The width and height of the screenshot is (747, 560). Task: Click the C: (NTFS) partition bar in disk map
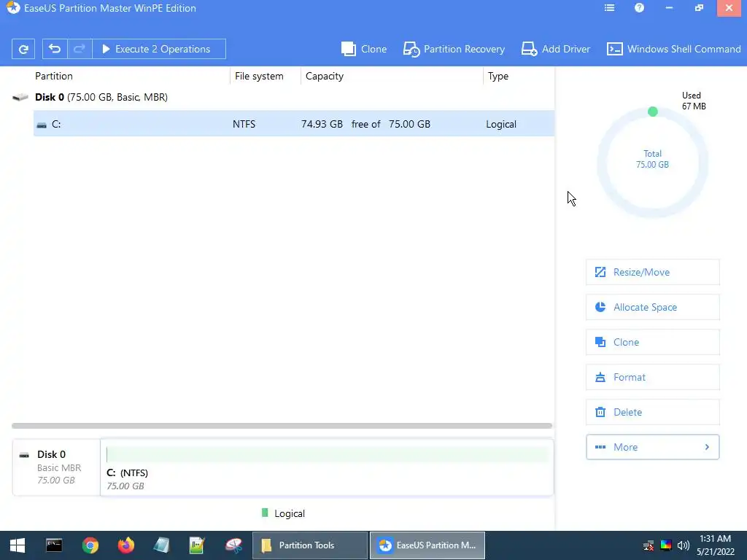click(327, 467)
